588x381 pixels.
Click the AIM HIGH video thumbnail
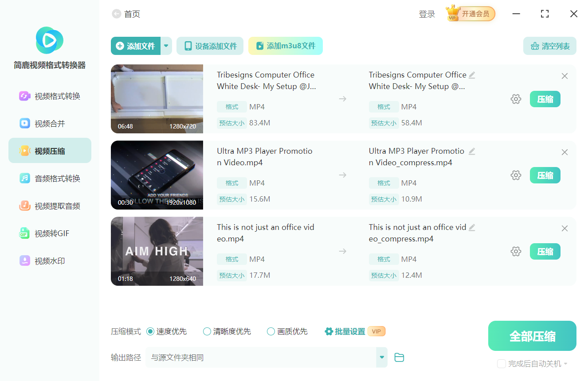click(157, 251)
